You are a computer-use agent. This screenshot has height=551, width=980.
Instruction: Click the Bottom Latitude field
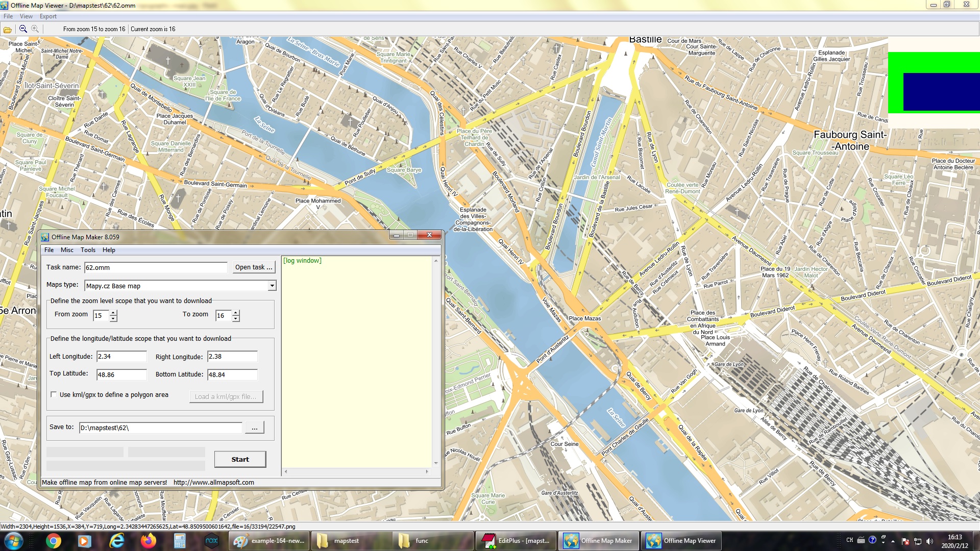coord(232,374)
